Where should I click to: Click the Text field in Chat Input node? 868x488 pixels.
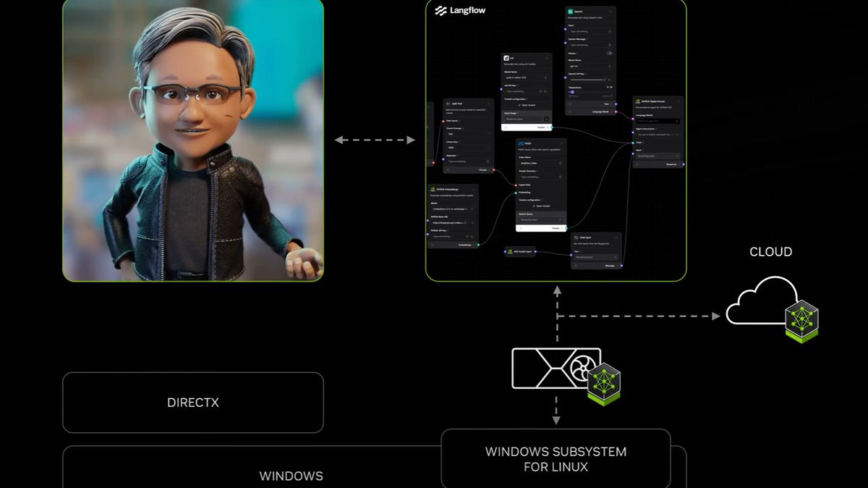(596, 257)
